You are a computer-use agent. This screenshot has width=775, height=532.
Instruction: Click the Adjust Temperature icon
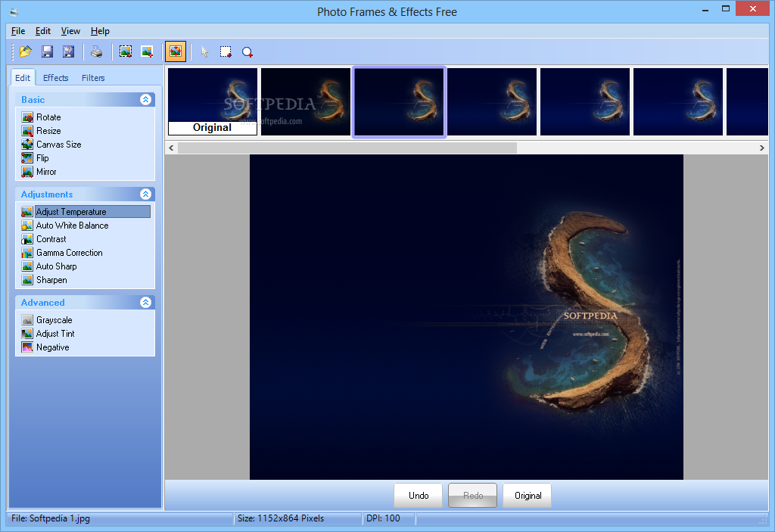(x=27, y=212)
